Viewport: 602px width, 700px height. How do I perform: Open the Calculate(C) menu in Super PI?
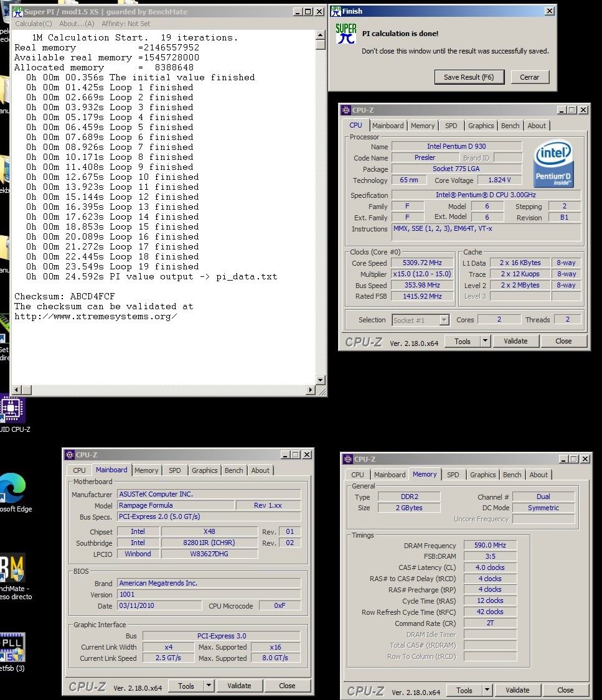[x=34, y=24]
